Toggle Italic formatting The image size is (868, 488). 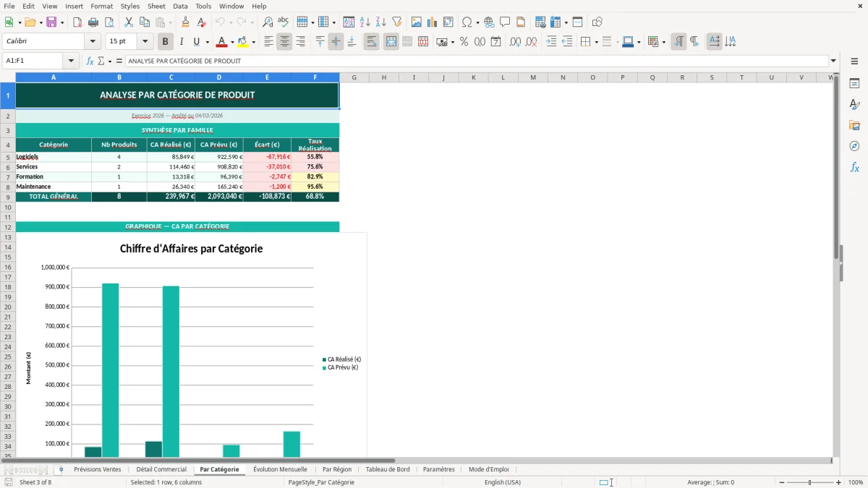[x=181, y=42]
